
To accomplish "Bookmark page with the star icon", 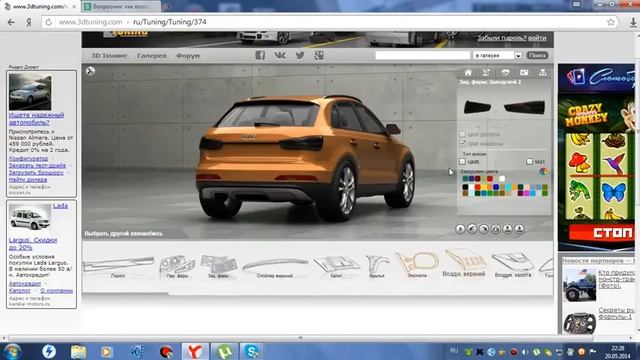I will tap(611, 22).
